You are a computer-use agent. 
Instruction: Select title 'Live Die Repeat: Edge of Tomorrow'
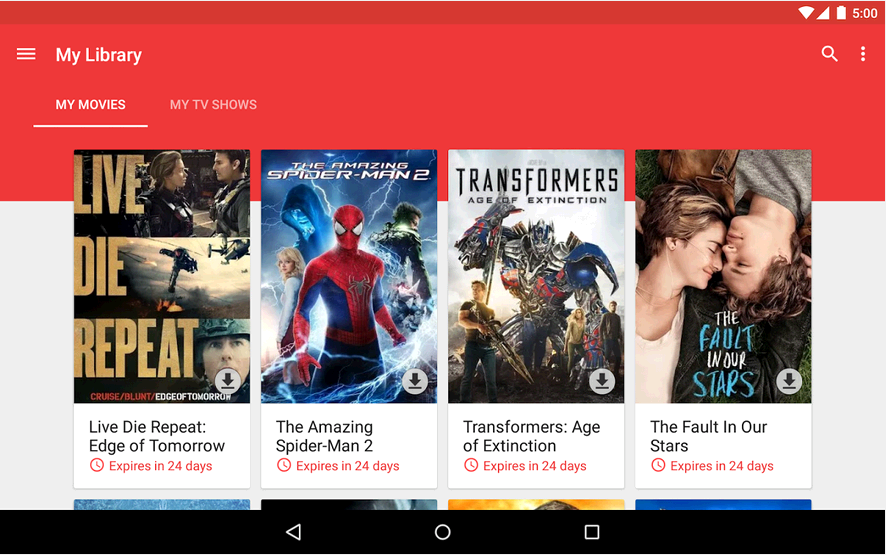(x=157, y=436)
